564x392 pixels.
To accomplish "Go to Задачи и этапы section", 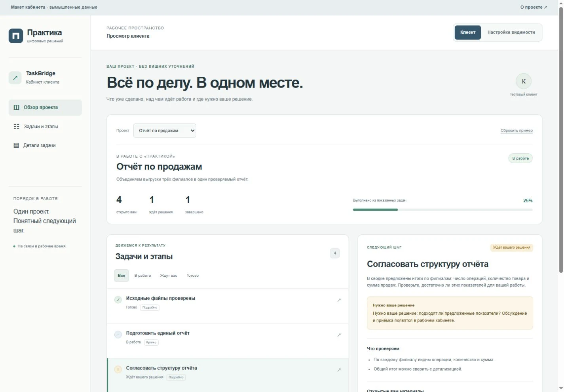I will [45, 127].
